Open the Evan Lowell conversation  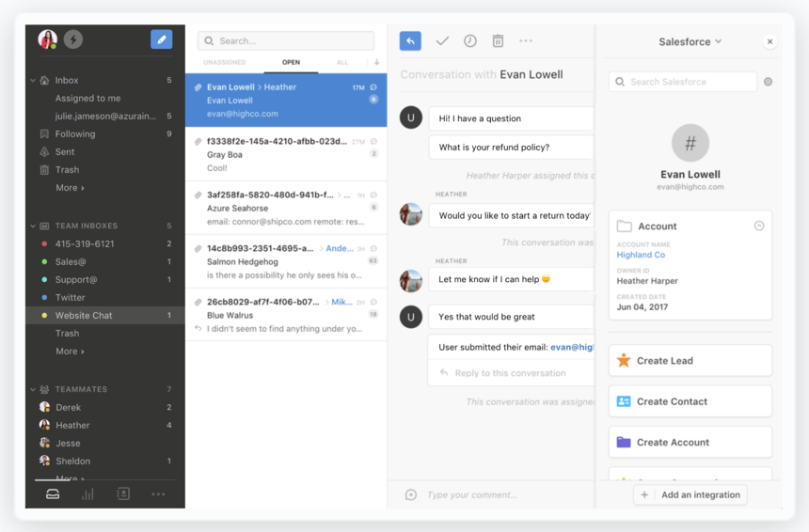point(286,100)
